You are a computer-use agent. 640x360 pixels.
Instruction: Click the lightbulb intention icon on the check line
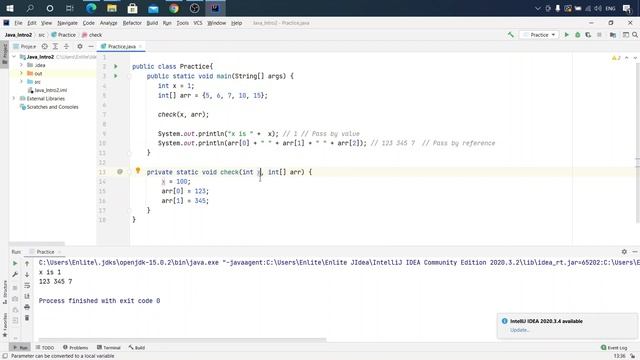coord(138,171)
